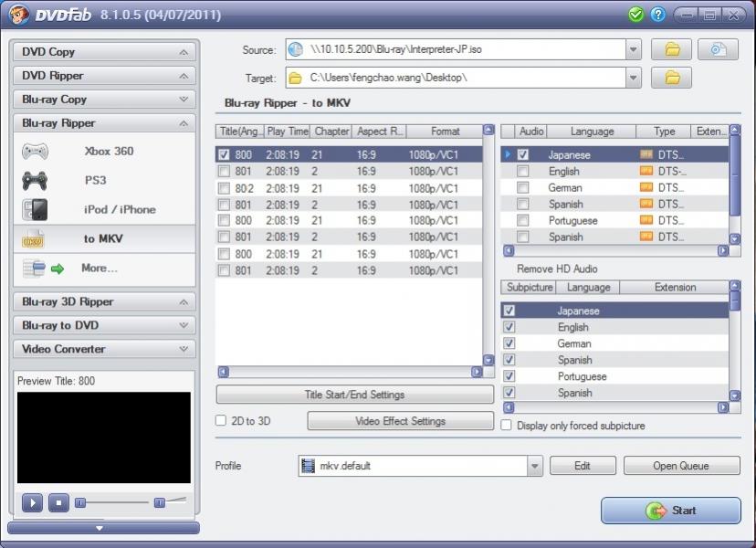The image size is (756, 548).
Task: Click the disc image source icon
Action: click(x=718, y=49)
